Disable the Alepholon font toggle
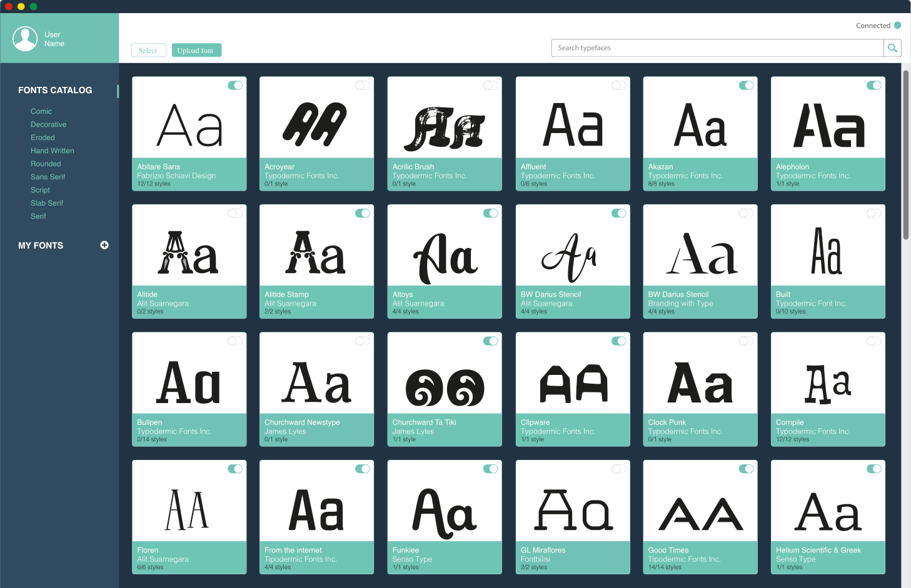 click(x=874, y=86)
